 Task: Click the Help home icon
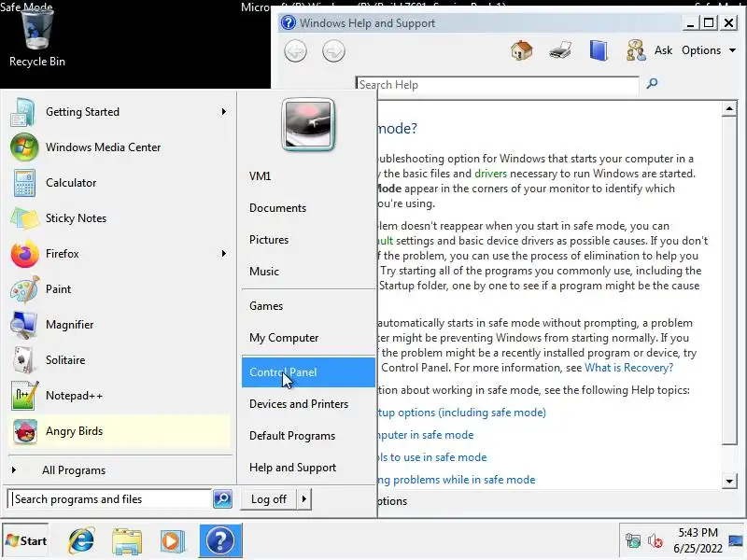click(x=522, y=50)
